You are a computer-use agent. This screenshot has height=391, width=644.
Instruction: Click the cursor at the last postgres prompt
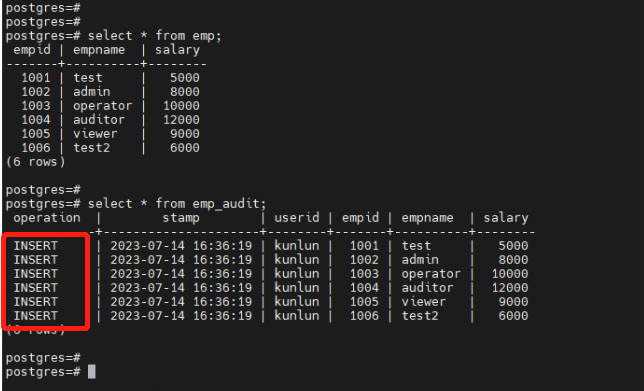pos(92,372)
